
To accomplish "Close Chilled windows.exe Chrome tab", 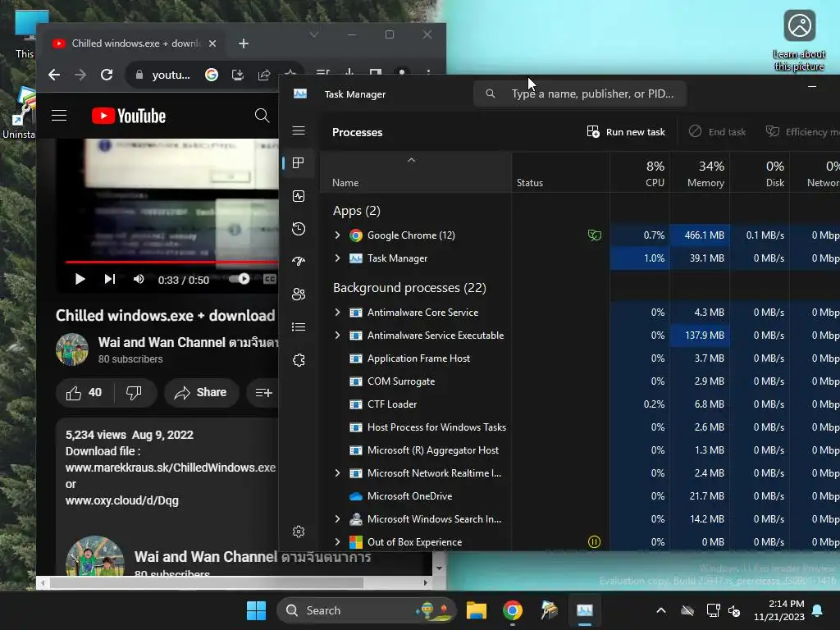I will (x=212, y=43).
